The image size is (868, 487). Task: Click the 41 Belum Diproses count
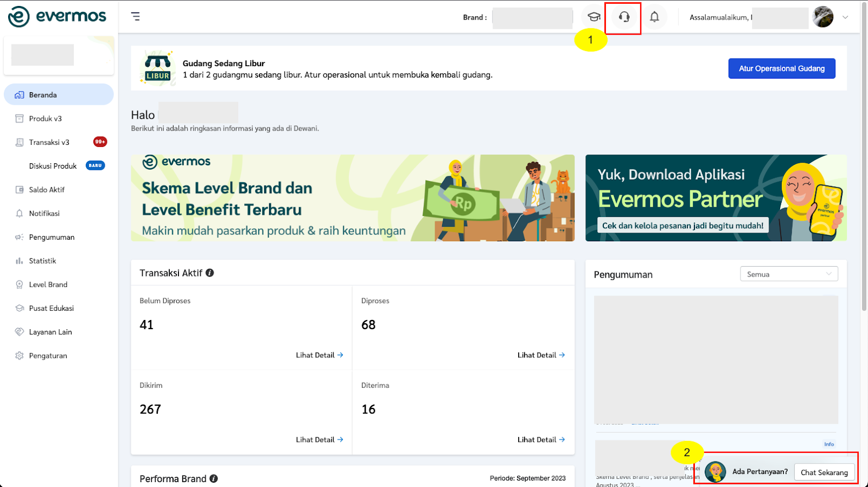click(x=146, y=325)
